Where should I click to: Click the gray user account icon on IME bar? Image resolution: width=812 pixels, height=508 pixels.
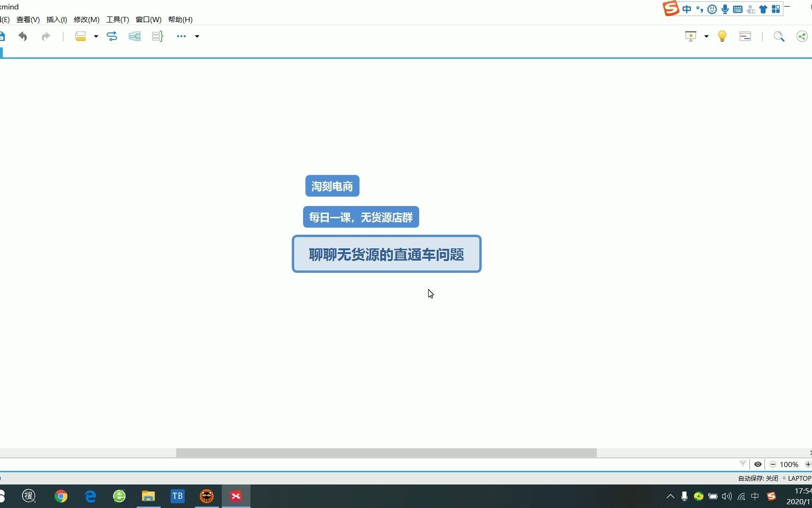(x=750, y=9)
